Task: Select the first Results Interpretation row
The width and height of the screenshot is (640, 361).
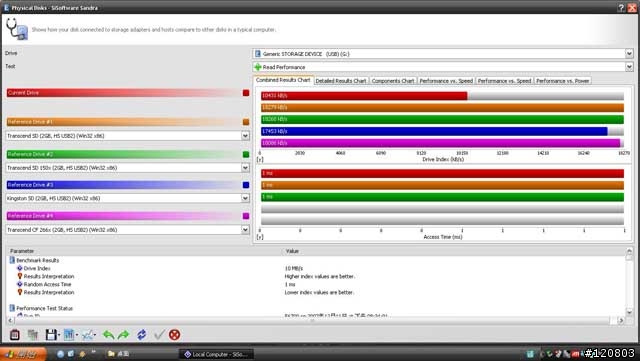Action: [x=316, y=276]
